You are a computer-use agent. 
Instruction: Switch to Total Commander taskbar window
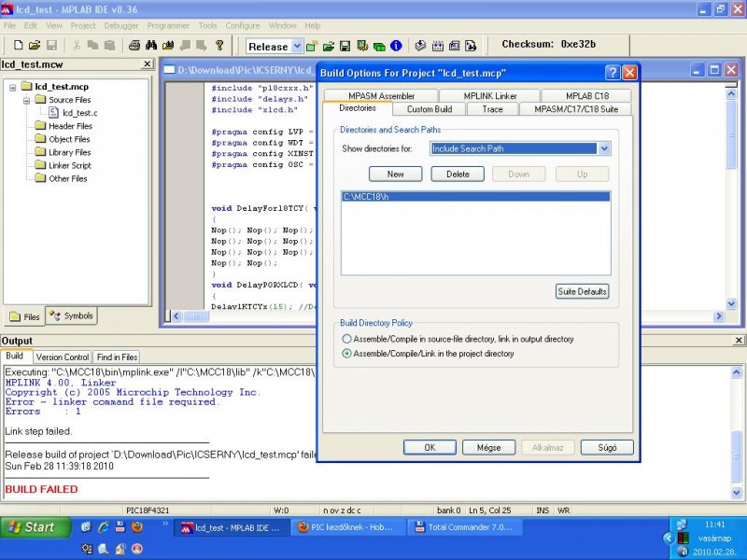click(x=464, y=527)
